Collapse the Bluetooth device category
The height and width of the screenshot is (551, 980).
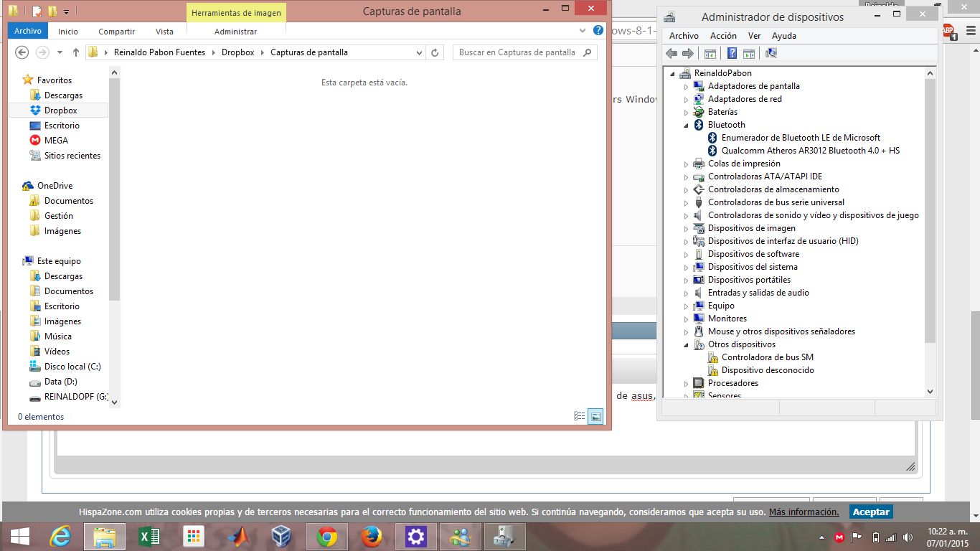pyautogui.click(x=686, y=125)
